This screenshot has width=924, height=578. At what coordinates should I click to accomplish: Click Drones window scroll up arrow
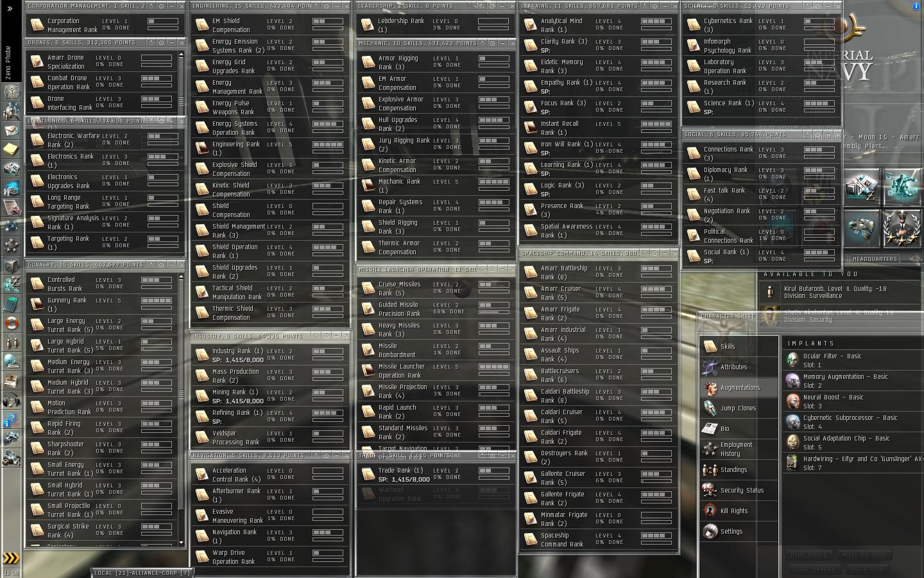point(181,55)
